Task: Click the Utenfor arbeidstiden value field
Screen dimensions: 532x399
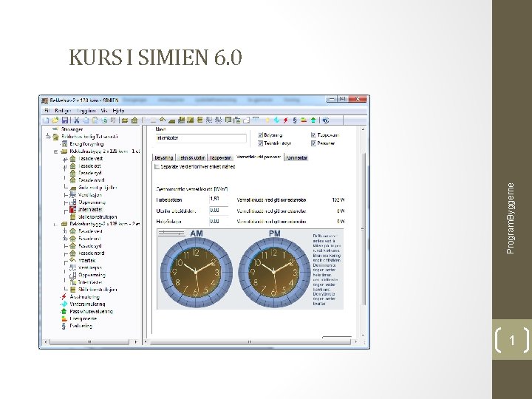Action: [x=219, y=211]
